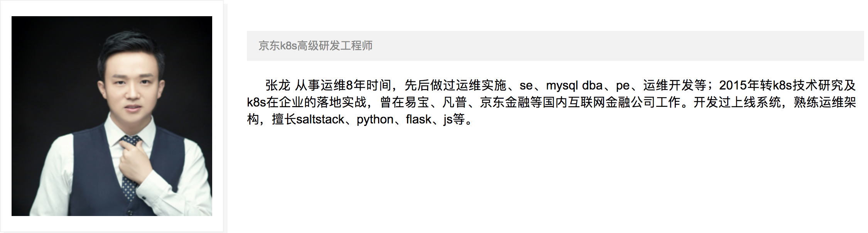This screenshot has width=868, height=233.
Task: Click the word flask
Action: (419, 120)
